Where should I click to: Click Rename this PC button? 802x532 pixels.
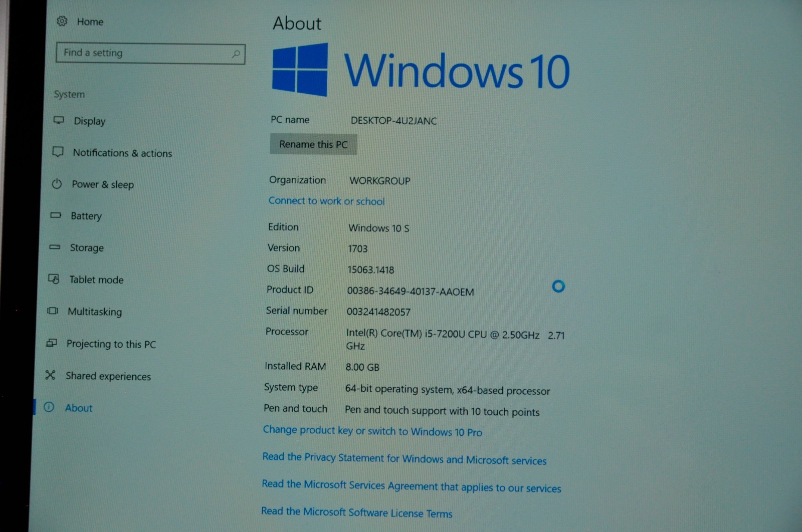pos(313,144)
